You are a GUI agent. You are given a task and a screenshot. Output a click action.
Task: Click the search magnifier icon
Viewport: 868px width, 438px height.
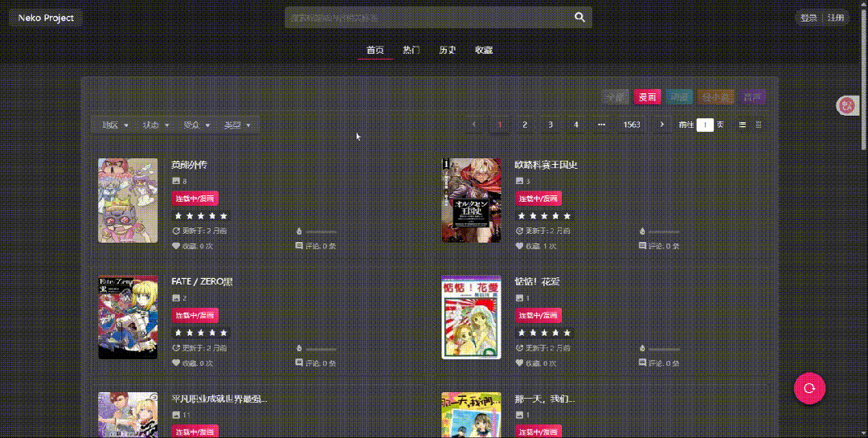click(x=579, y=17)
